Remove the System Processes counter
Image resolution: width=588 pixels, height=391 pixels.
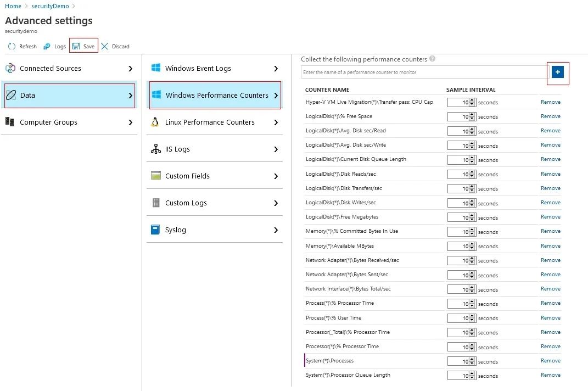point(550,361)
